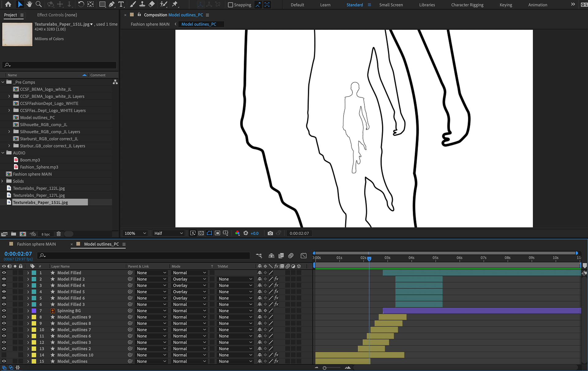
Task: Open the Half resolution dropdown
Action: tap(168, 233)
